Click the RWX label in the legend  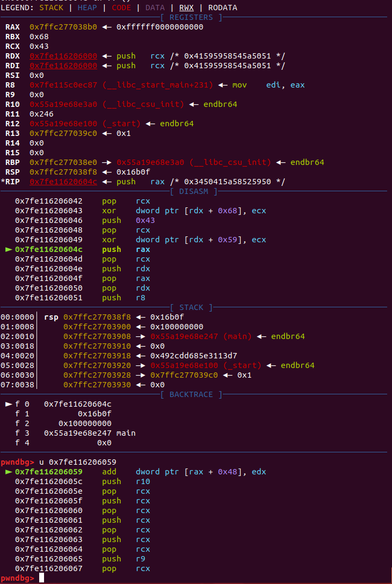point(186,8)
